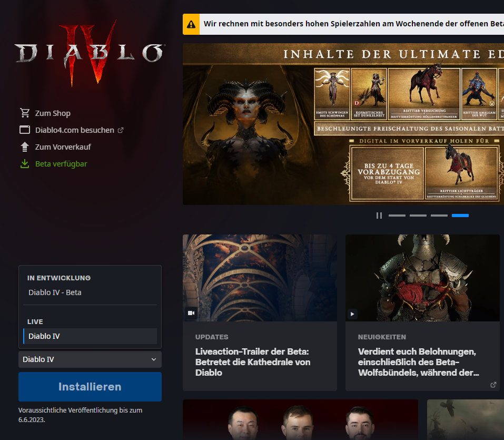Screen dimensions: 504x440
Task: Open Zum Vorverkauf link
Action: tap(63, 147)
